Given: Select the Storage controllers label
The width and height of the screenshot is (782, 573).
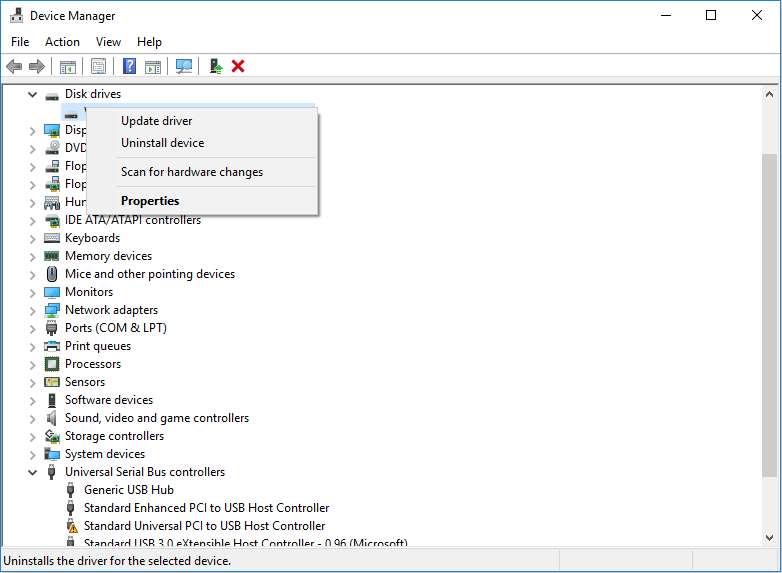Looking at the screenshot, I should coord(114,436).
